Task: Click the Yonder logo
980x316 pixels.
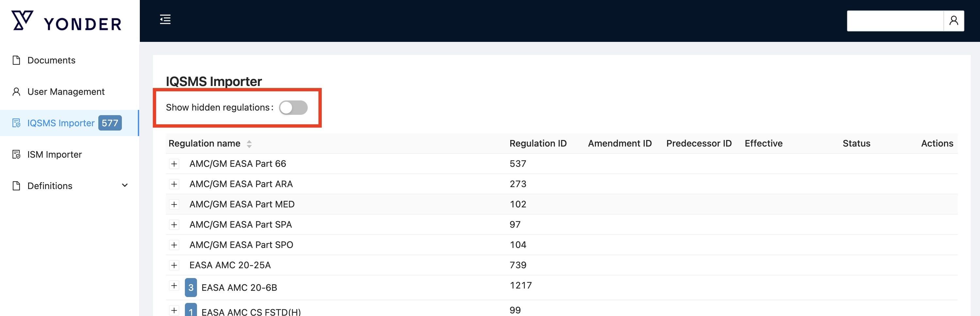Action: 66,21
